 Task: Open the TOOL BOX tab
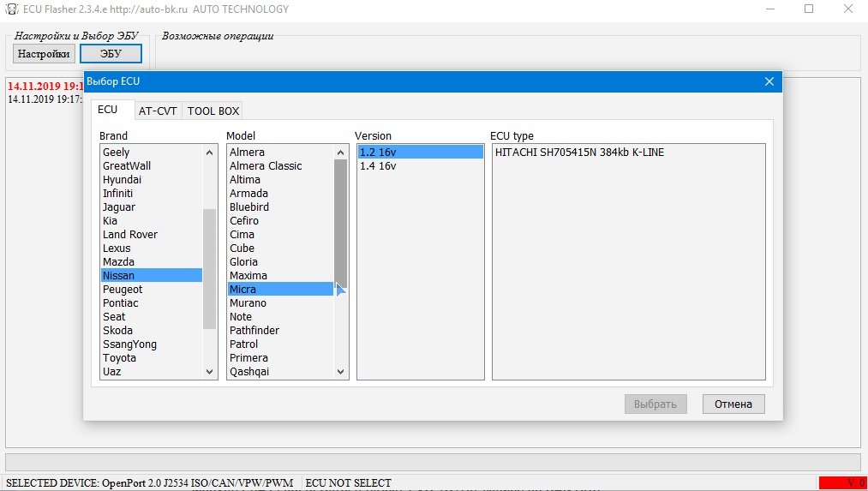pyautogui.click(x=213, y=111)
